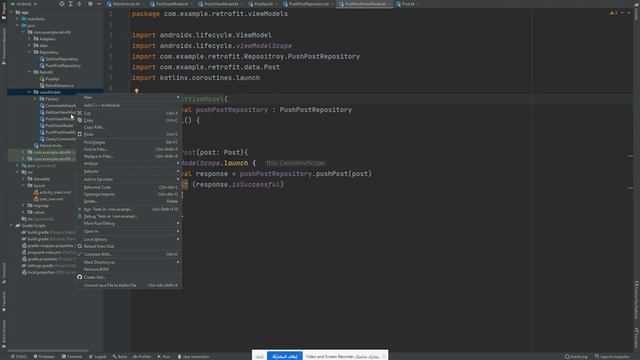The image size is (640, 360).
Task: Open the Problems tool window
Action: tap(44, 356)
